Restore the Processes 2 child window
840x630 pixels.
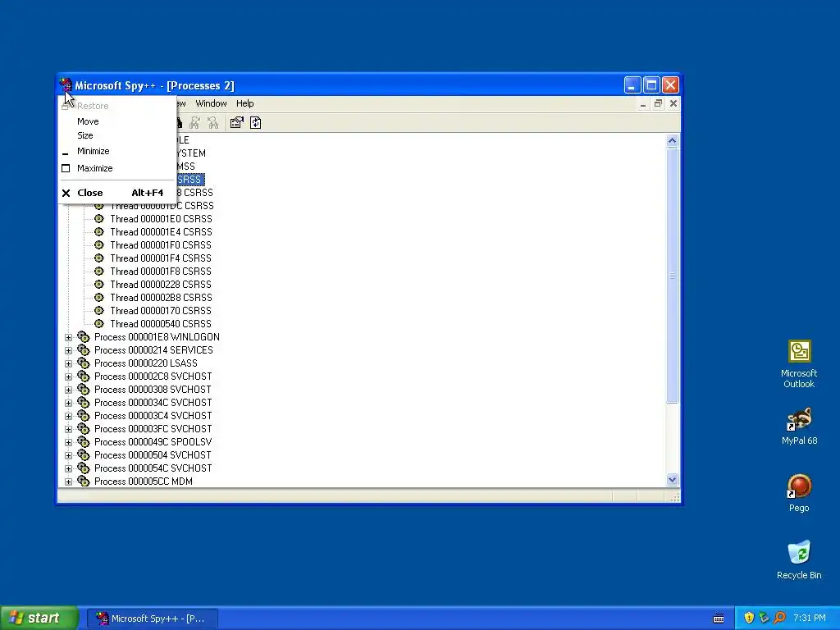(x=658, y=103)
